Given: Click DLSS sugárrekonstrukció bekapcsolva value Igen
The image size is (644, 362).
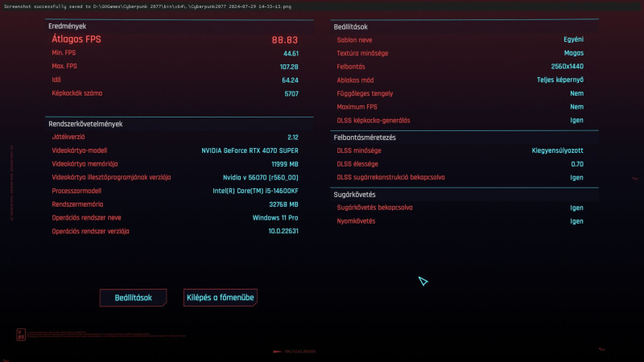Looking at the screenshot, I should 576,178.
